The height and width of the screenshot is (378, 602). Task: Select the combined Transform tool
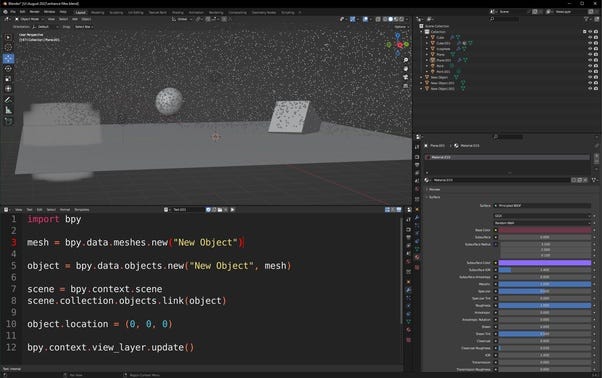[8, 89]
